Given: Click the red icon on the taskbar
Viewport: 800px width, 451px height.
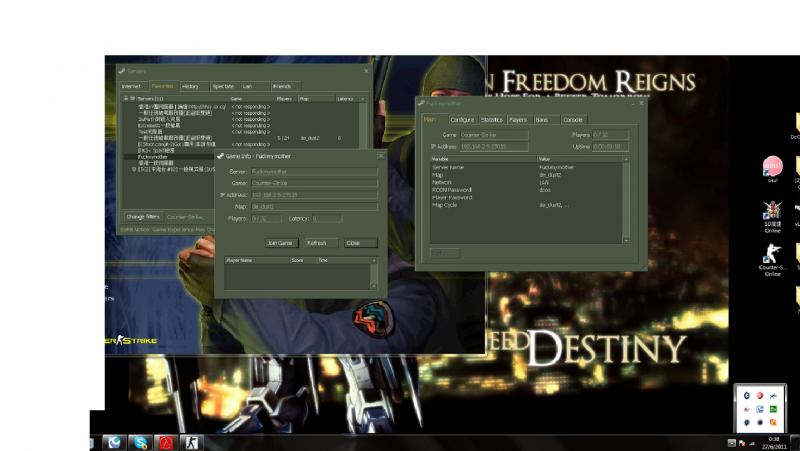Looking at the screenshot, I should pyautogui.click(x=166, y=442).
